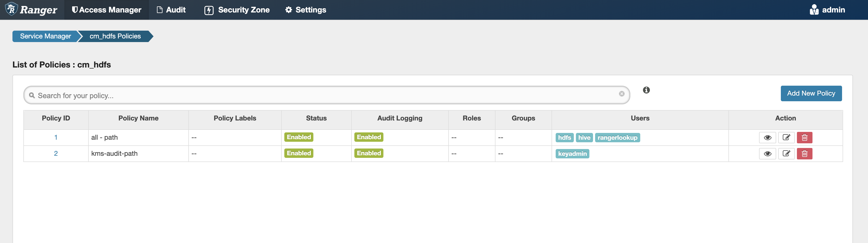Edit the all - path policy
Screen dimensions: 868x243
[x=786, y=138]
